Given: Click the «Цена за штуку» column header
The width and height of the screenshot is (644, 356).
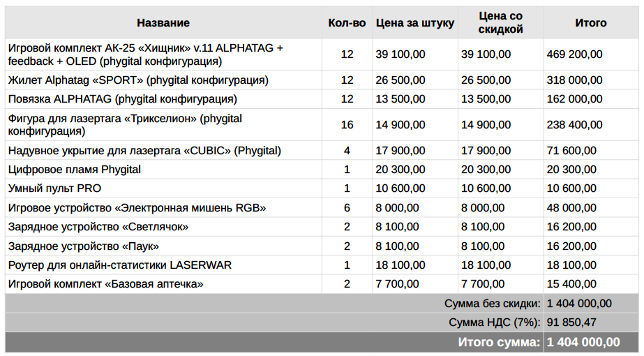Looking at the screenshot, I should [414, 23].
